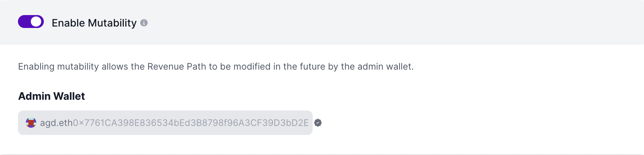Click the agd.eth ENS name
Viewport: 644px width, 155px height.
[56, 123]
